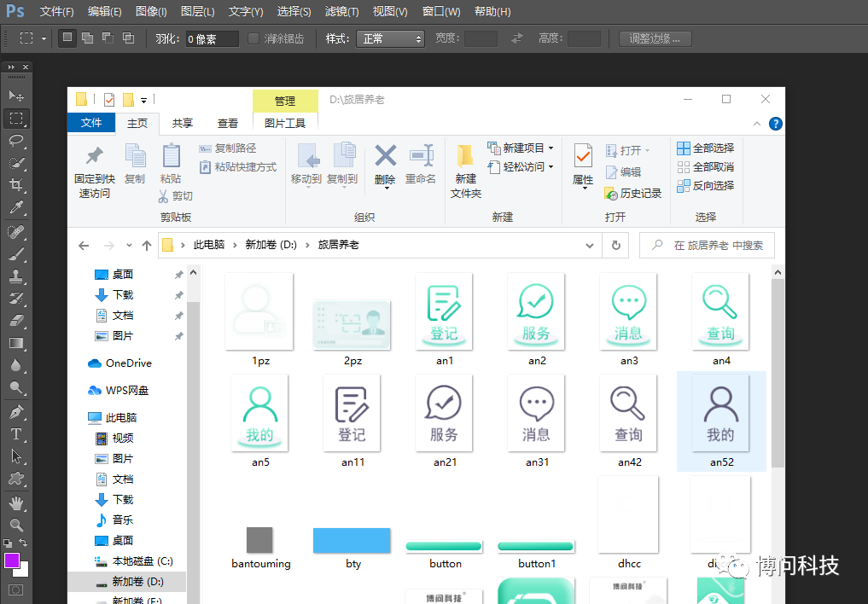Viewport: 868px width, 604px height.
Task: Click the 删除 button in ribbon
Action: click(x=385, y=166)
